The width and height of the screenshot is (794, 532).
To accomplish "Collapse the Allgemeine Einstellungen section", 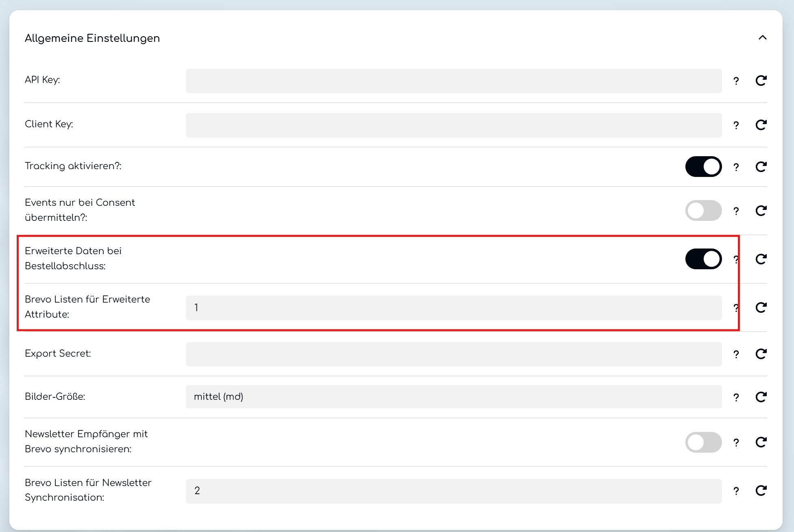I will click(762, 38).
